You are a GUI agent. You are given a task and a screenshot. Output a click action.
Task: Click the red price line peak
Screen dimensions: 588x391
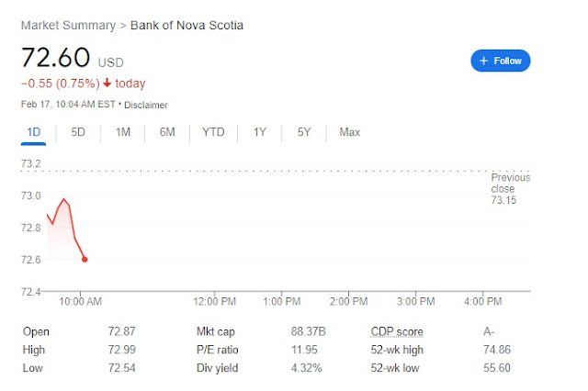click(63, 199)
